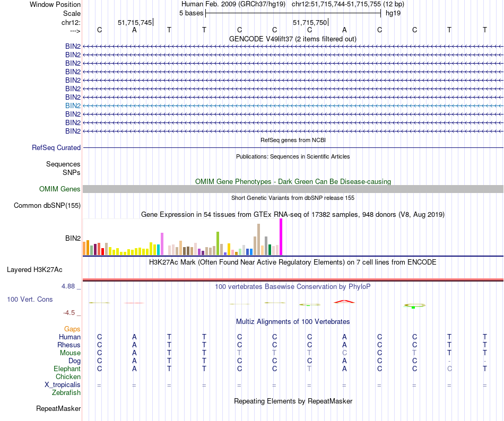Click the 4.88 upper scale value
The height and width of the screenshot is (421, 504).
(68, 286)
